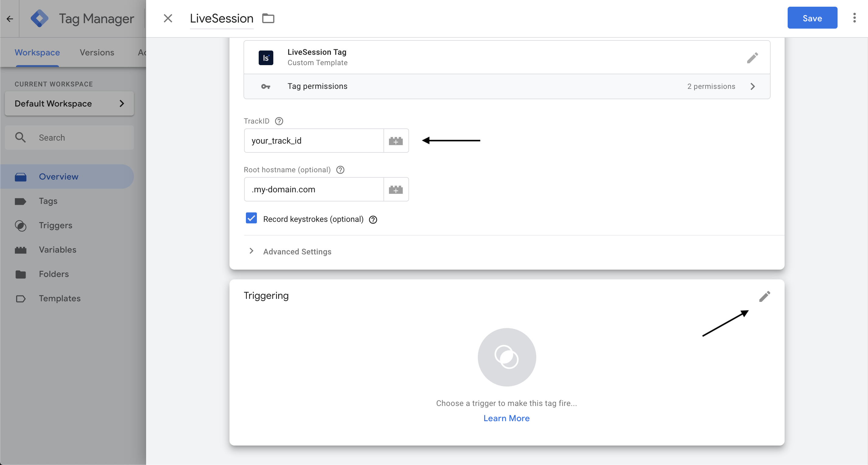Click the edit pencil icon in Triggering section
868x465 pixels.
(x=764, y=296)
